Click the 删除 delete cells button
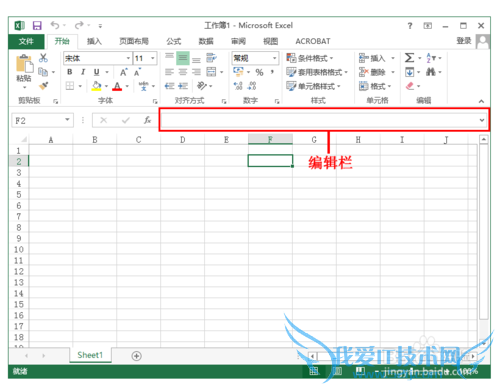The image size is (500, 389). coord(372,72)
